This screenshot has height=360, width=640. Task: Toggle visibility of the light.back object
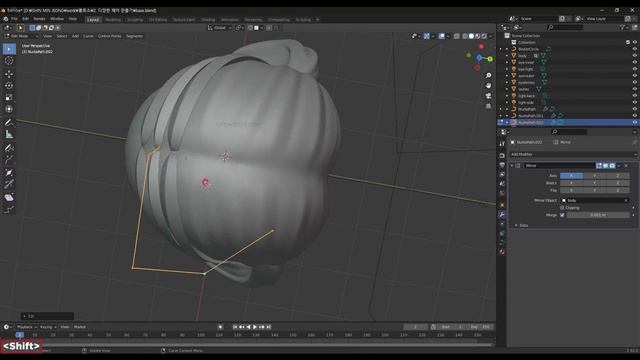pos(635,96)
